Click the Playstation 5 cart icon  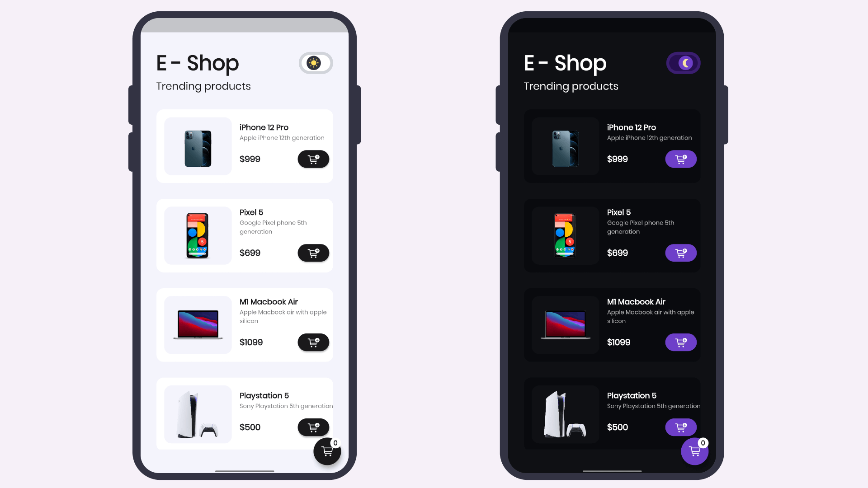(x=314, y=427)
